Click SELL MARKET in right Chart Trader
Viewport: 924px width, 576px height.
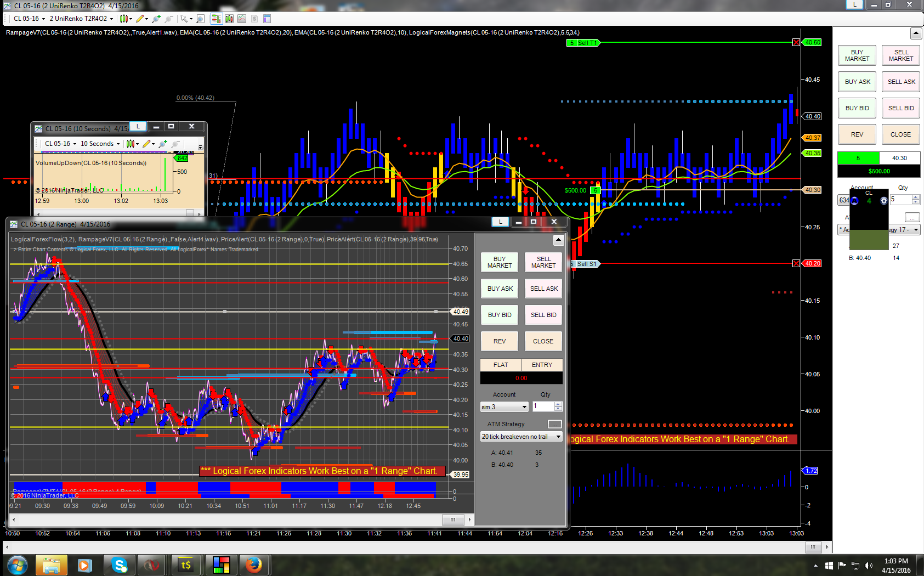[x=901, y=55]
